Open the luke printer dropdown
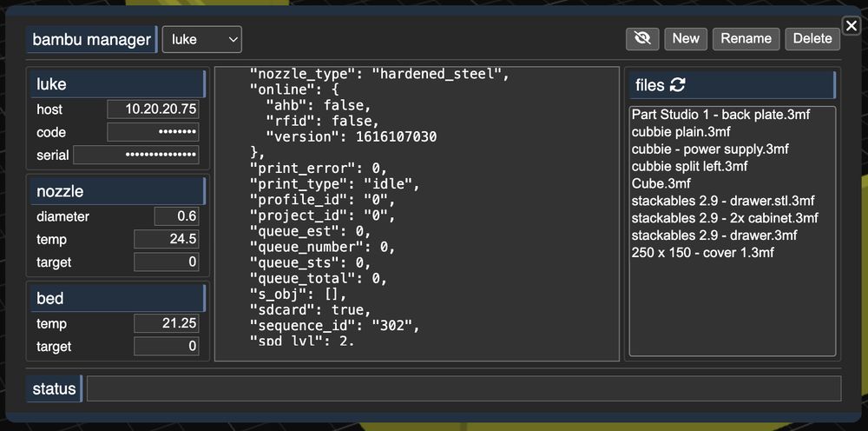This screenshot has width=868, height=431. click(x=202, y=39)
